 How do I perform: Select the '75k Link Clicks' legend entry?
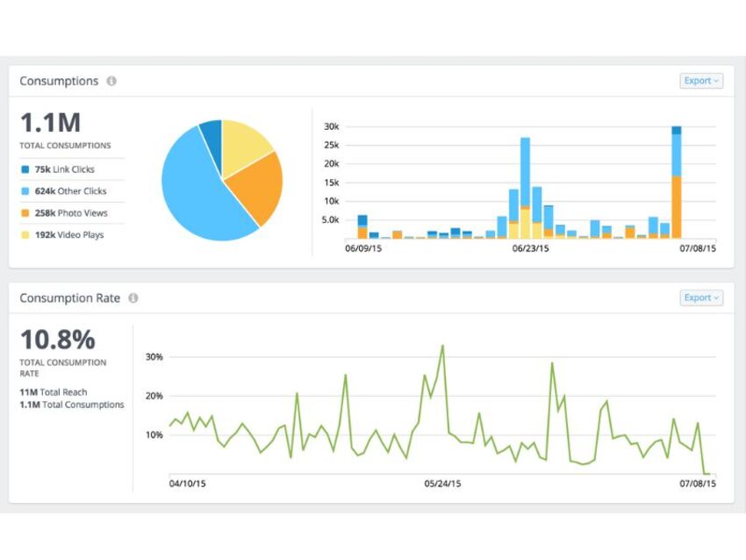point(58,169)
